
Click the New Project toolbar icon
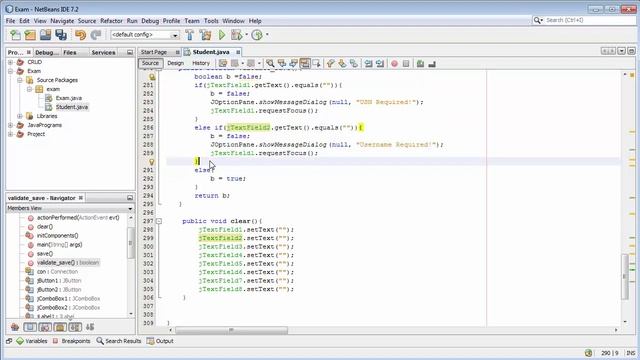[x=30, y=35]
